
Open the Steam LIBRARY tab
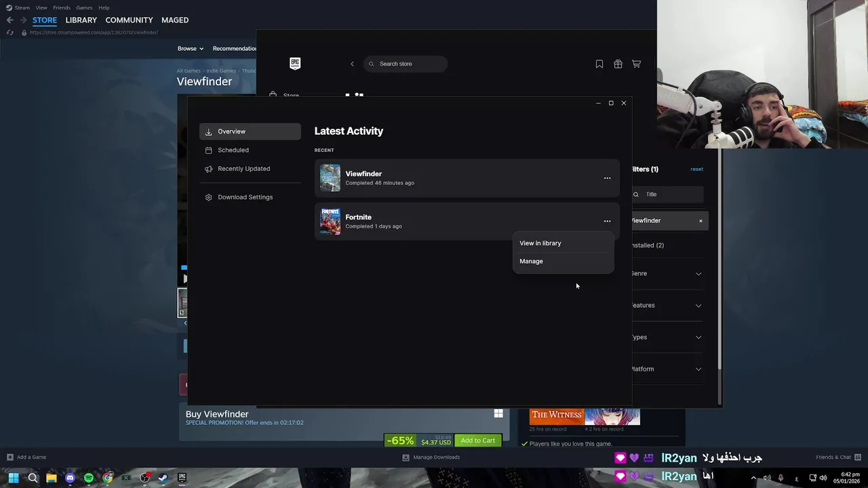pyautogui.click(x=81, y=20)
